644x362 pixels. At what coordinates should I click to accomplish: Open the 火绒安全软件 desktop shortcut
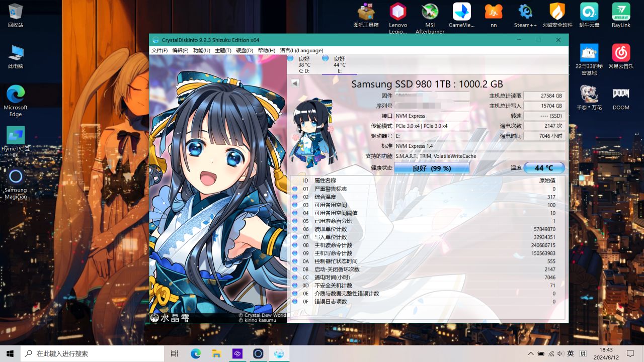click(x=557, y=16)
